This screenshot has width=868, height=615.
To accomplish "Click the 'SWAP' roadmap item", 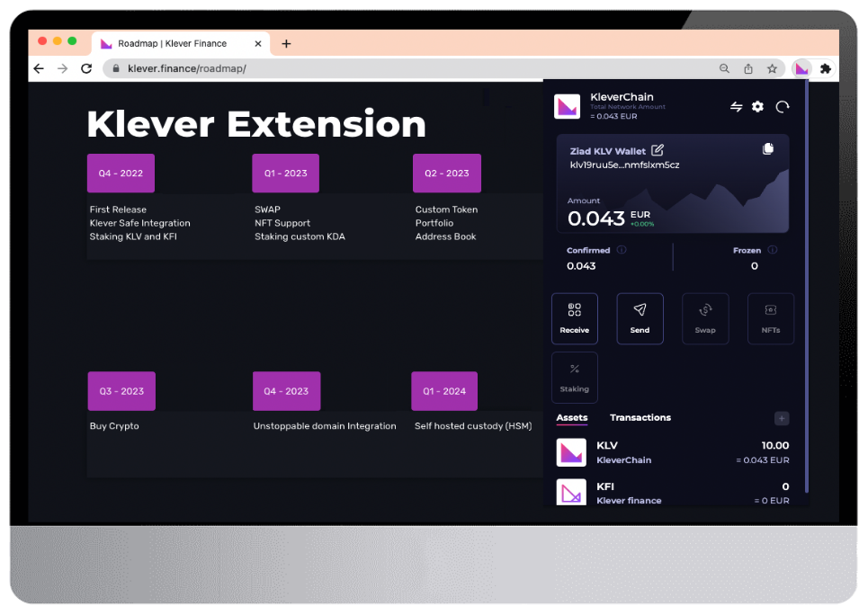I will click(267, 209).
